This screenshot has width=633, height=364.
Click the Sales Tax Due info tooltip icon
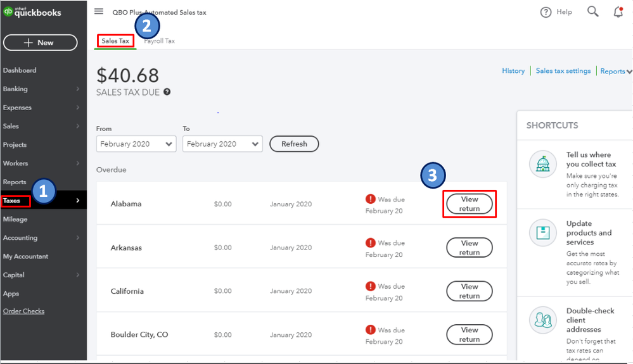pyautogui.click(x=167, y=92)
